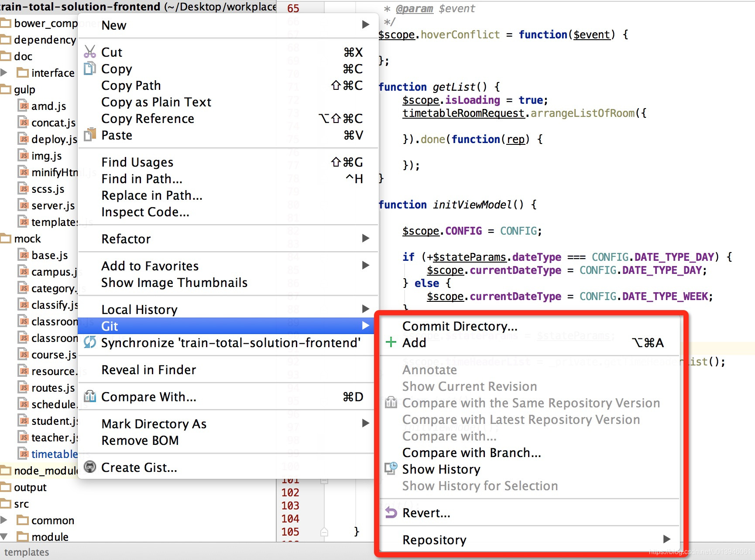Select the highlighted timetable file

[x=54, y=454]
